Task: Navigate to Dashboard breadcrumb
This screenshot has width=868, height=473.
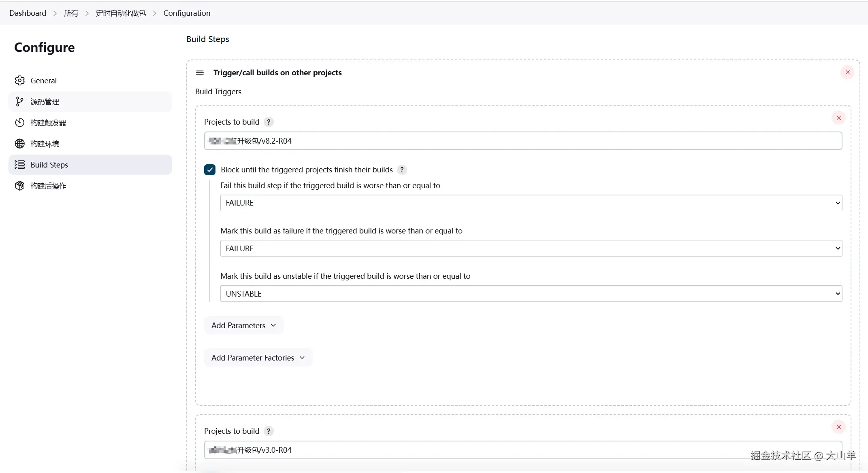Action: click(x=28, y=13)
